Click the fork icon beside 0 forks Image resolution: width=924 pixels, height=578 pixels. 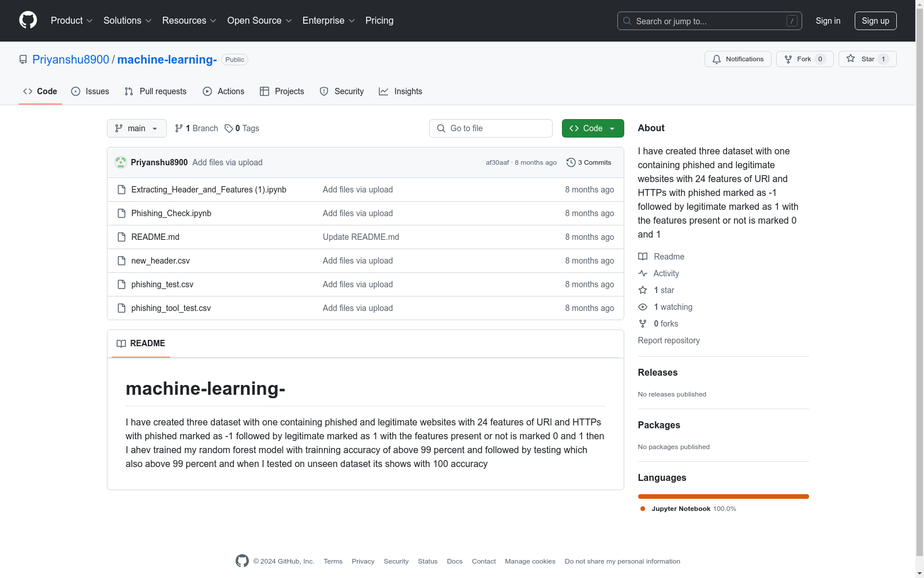(643, 324)
